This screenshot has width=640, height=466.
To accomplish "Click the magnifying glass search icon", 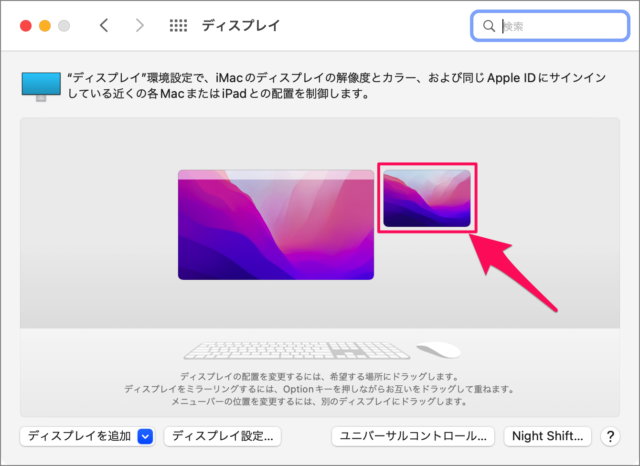I will (x=489, y=26).
